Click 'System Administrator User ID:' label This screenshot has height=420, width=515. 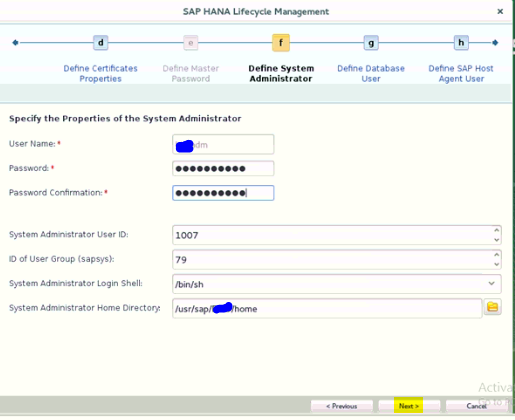tap(69, 234)
